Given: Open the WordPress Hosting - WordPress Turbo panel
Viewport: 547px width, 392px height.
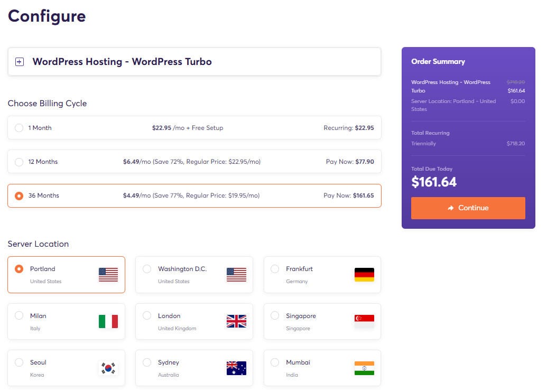Looking at the screenshot, I should click(122, 62).
